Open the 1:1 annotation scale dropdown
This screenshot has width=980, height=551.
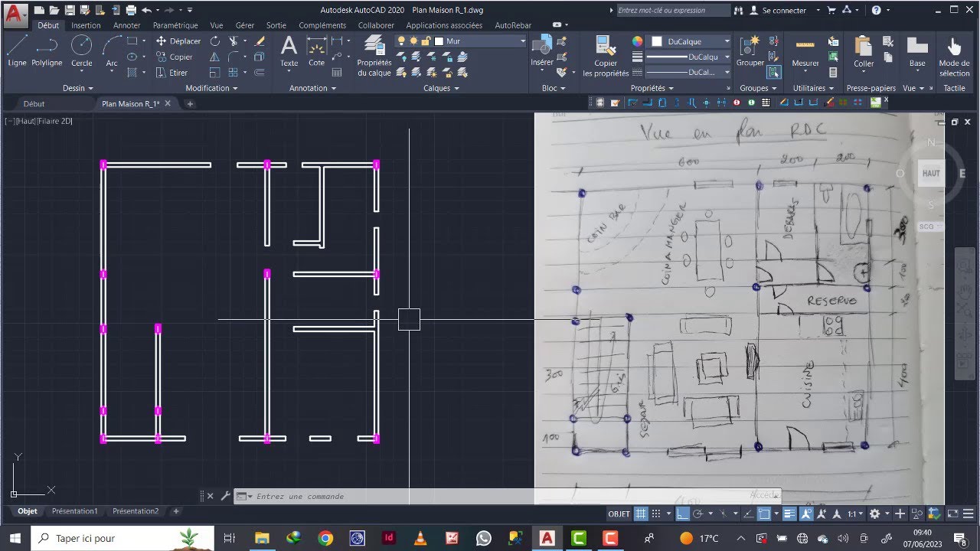tap(855, 514)
